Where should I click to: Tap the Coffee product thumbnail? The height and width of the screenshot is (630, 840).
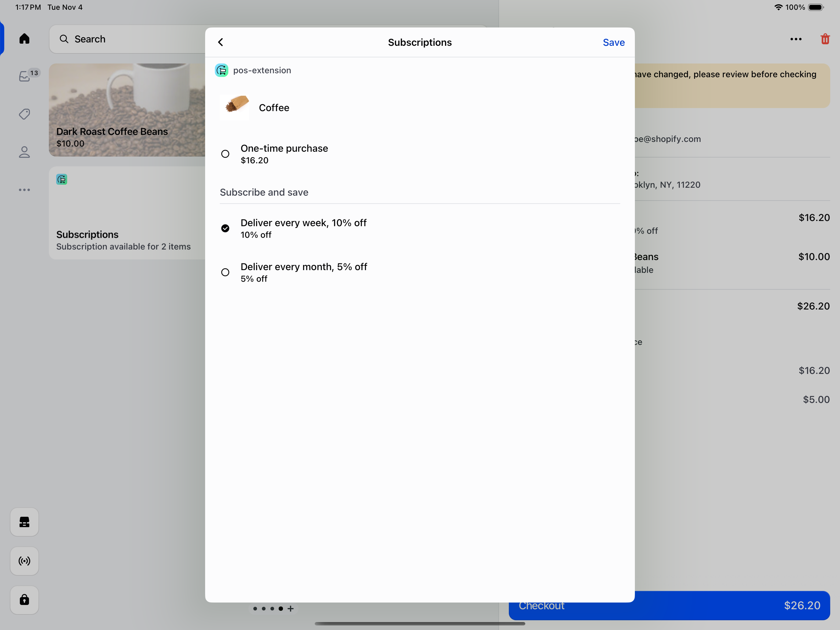tap(235, 107)
